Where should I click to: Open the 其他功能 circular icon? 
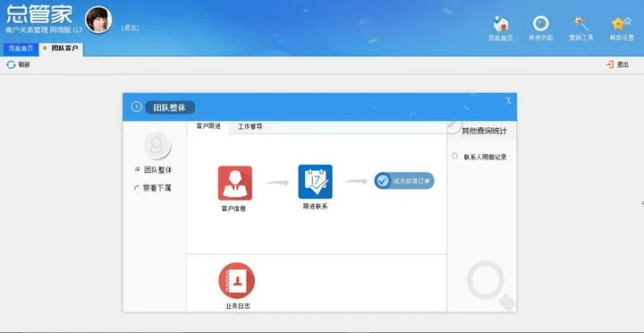(x=540, y=23)
